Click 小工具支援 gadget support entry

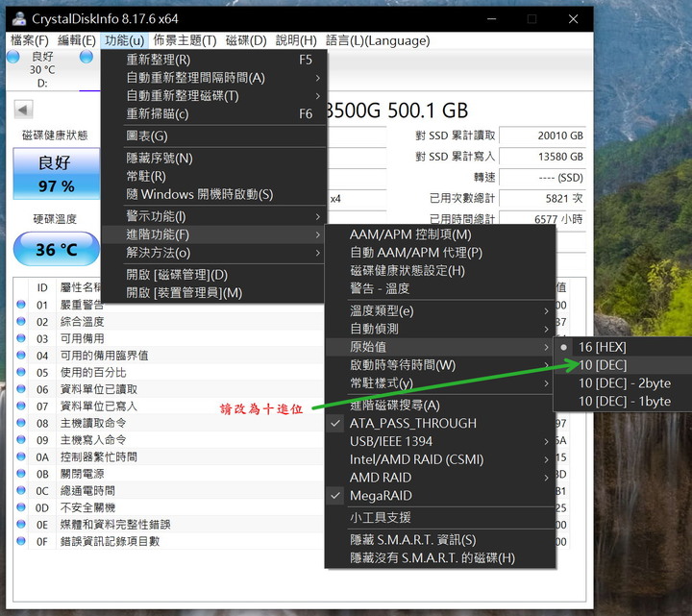tap(440, 518)
